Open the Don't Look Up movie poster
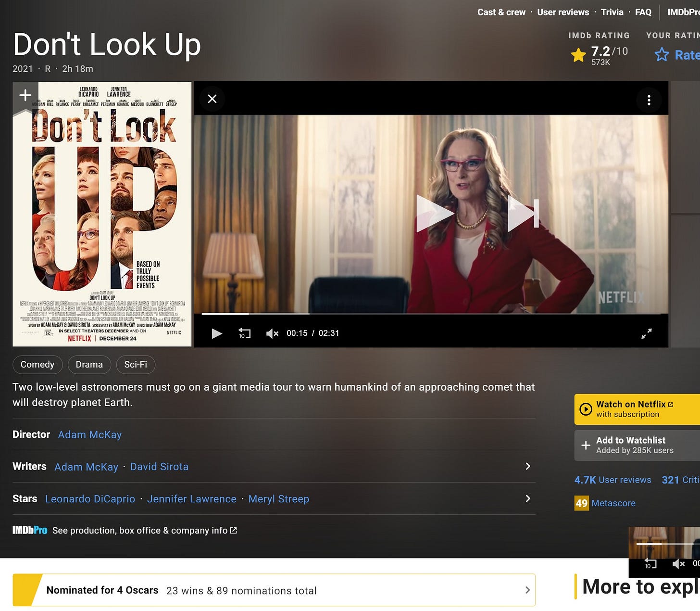The height and width of the screenshot is (611, 700). 102,214
